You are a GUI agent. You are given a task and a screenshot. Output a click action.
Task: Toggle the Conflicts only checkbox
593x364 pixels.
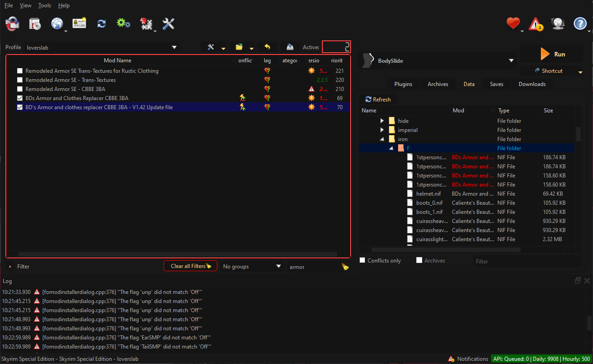pyautogui.click(x=363, y=260)
